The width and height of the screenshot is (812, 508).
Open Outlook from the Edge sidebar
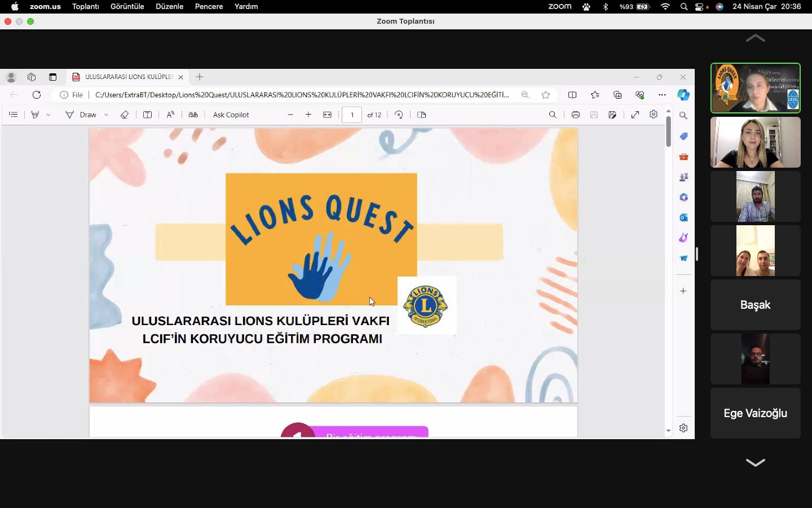683,217
